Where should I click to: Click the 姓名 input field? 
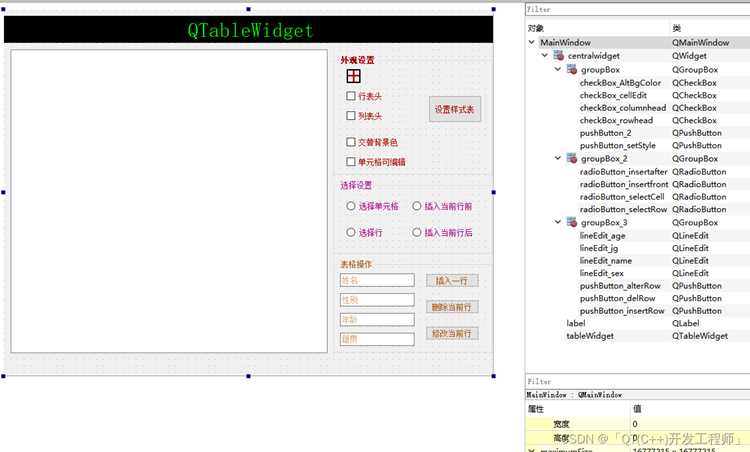point(377,280)
